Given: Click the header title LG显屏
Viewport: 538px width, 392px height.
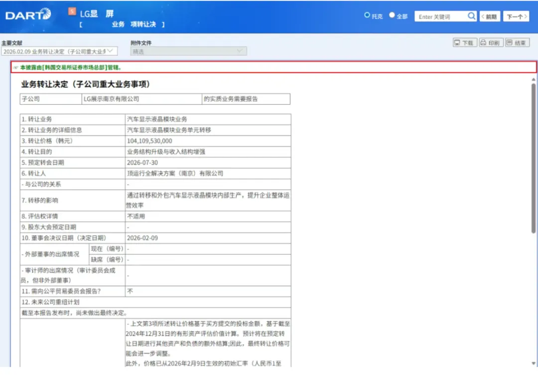Looking at the screenshot, I should pos(97,14).
